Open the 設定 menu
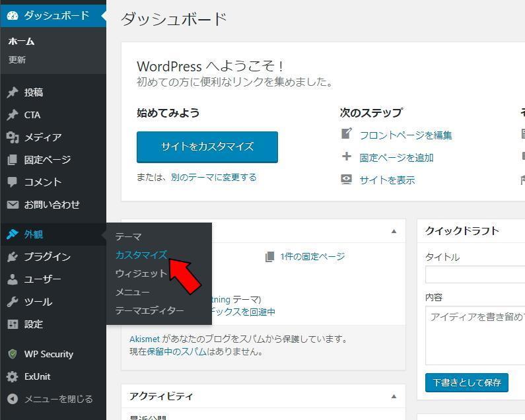 (53, 324)
